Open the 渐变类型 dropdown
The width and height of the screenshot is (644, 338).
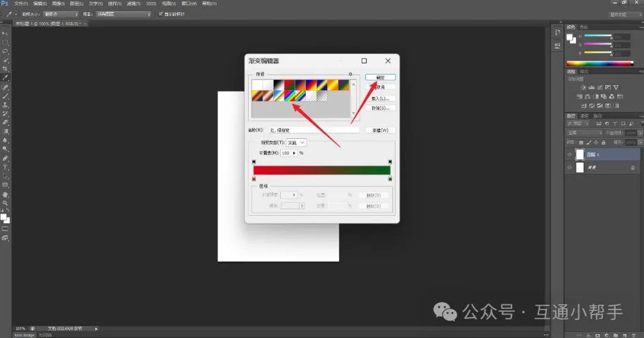tap(296, 142)
